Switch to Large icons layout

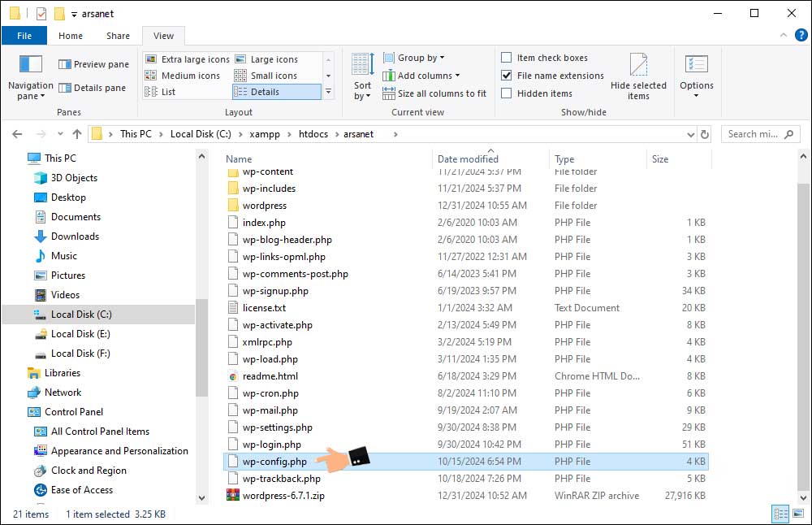pyautogui.click(x=266, y=59)
